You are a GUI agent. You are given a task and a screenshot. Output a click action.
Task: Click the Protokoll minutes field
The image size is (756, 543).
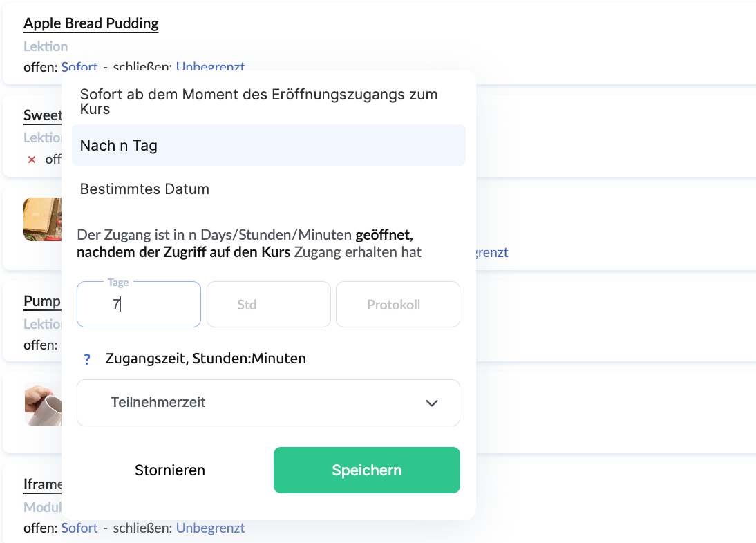click(398, 305)
